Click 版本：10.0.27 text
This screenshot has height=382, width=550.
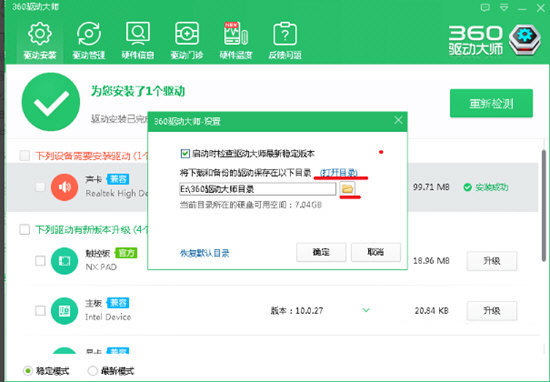[x=297, y=310]
